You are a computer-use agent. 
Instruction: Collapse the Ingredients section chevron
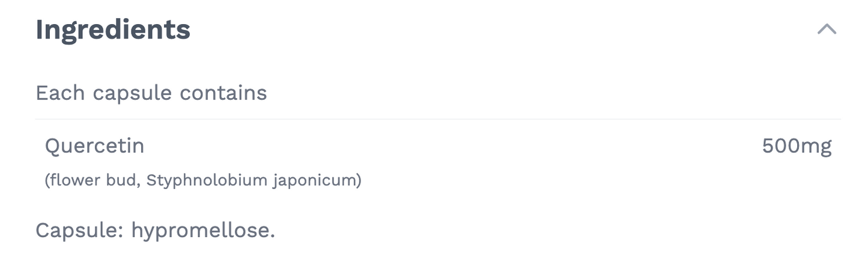(827, 29)
